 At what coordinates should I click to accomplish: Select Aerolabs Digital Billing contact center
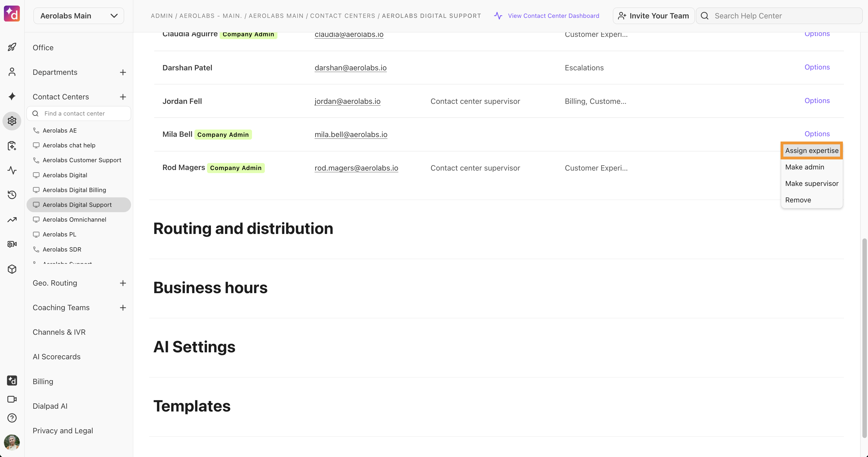point(74,190)
